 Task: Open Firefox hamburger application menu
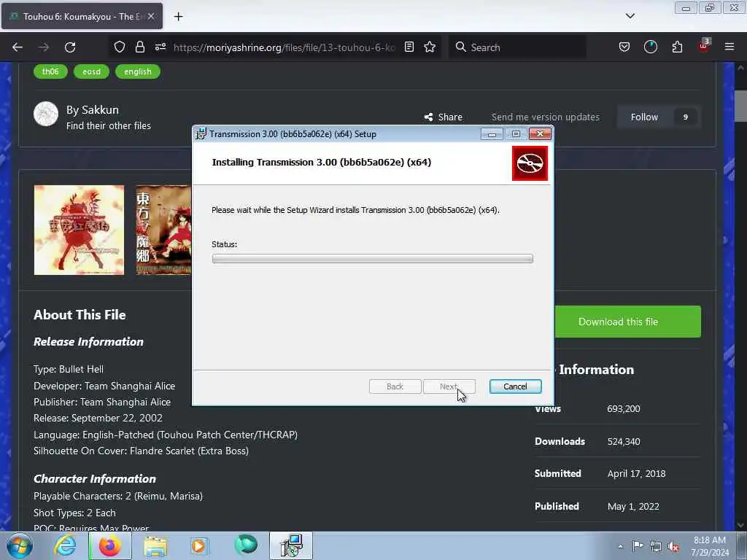(729, 47)
